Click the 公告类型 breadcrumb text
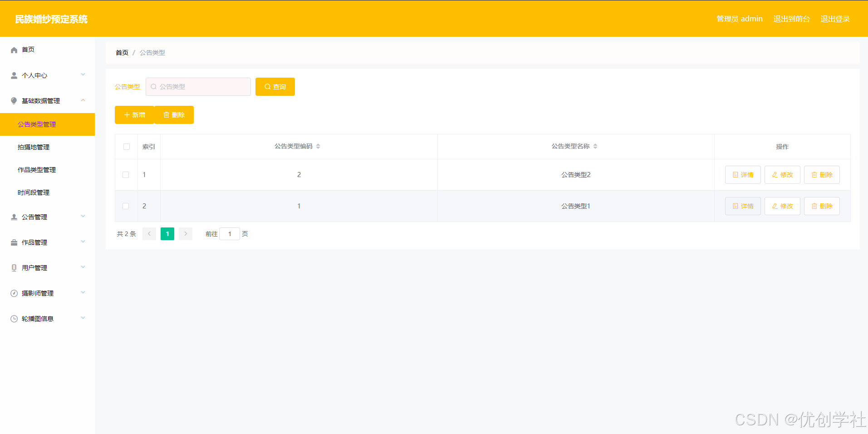This screenshot has height=434, width=868. coord(152,53)
